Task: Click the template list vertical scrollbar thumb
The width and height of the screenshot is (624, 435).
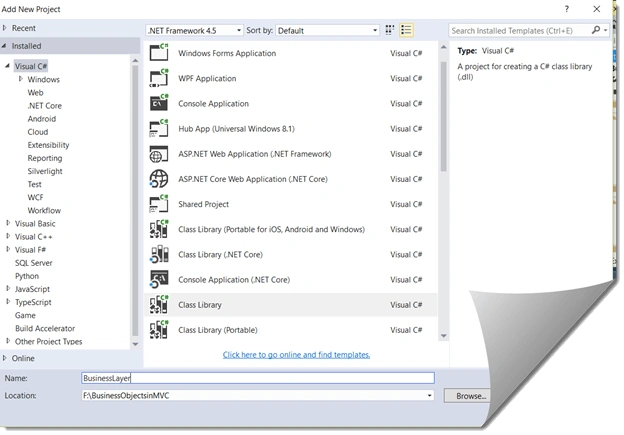Action: (x=443, y=117)
